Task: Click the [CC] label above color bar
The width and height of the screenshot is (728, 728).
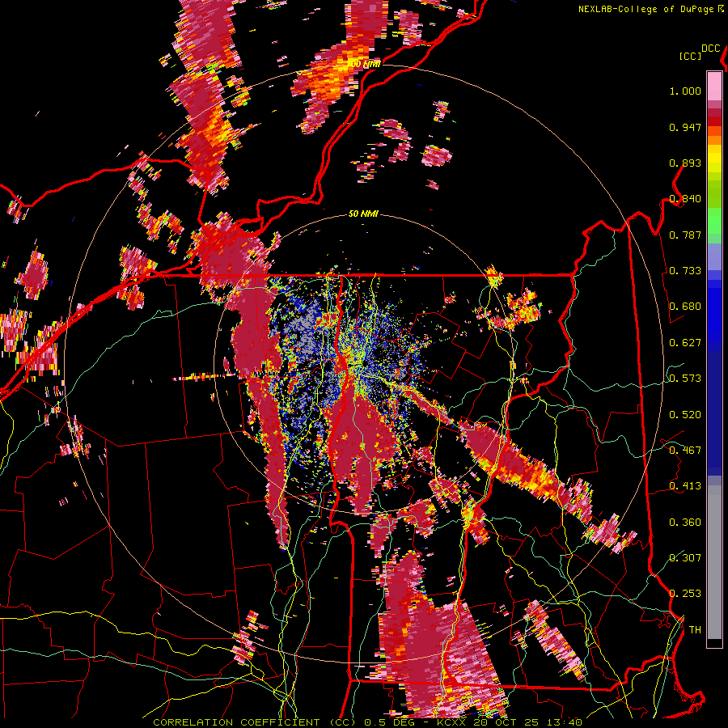Action: coord(690,56)
